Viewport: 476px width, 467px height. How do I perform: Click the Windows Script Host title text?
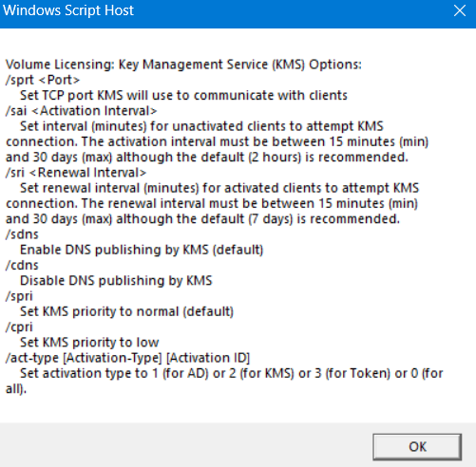coord(68,10)
